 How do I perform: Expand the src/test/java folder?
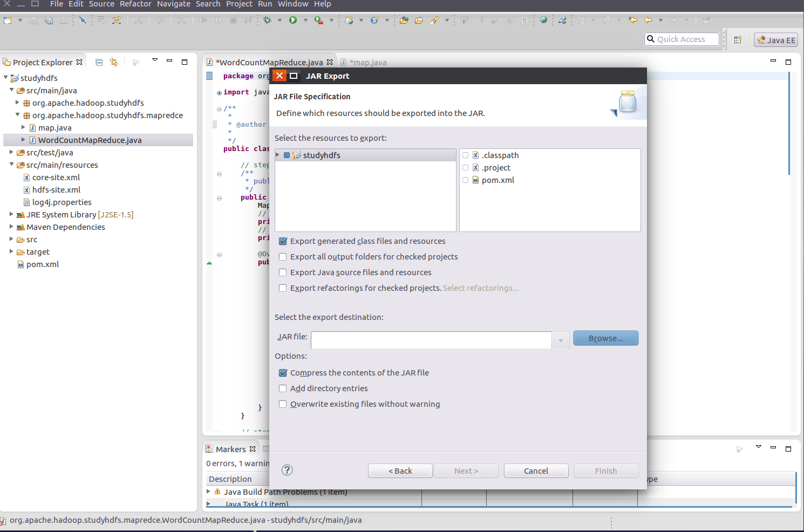point(11,152)
